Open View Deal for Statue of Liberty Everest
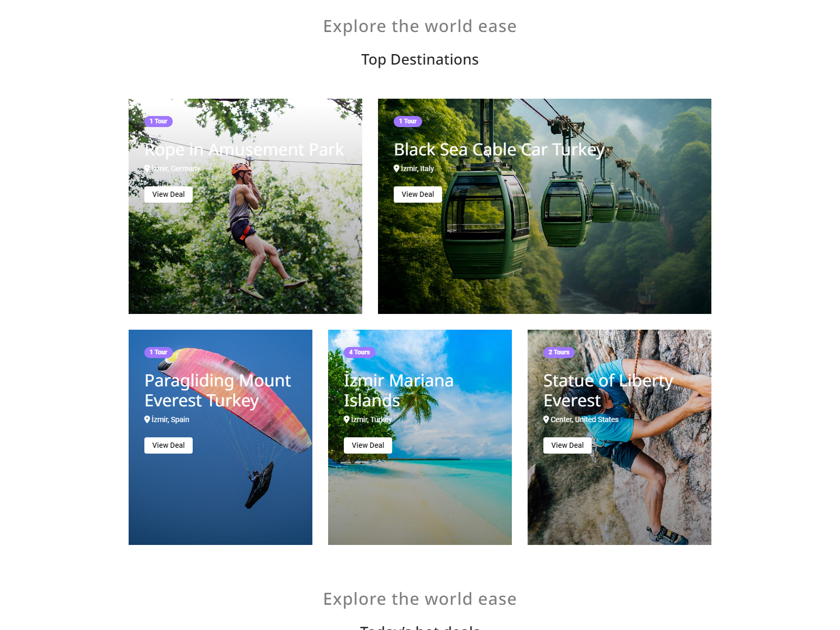The image size is (840, 630). [x=568, y=445]
